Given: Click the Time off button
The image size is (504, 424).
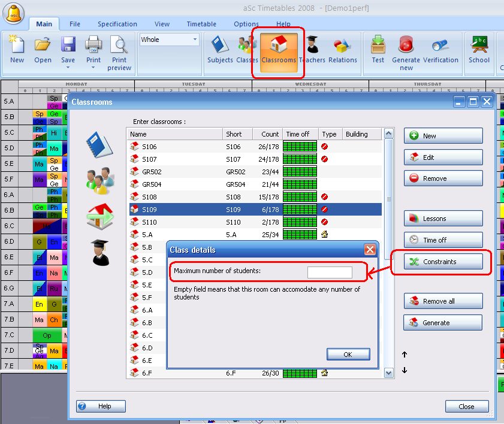Looking at the screenshot, I should click(443, 240).
